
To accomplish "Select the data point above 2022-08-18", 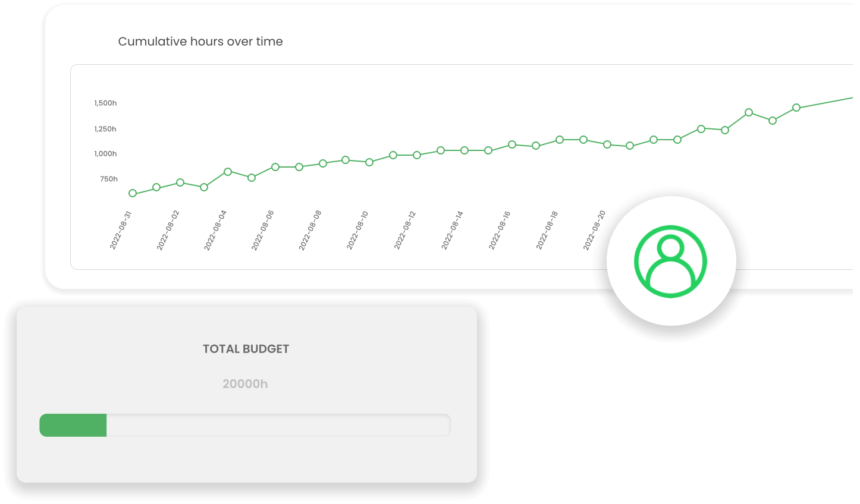I will pyautogui.click(x=560, y=140).
